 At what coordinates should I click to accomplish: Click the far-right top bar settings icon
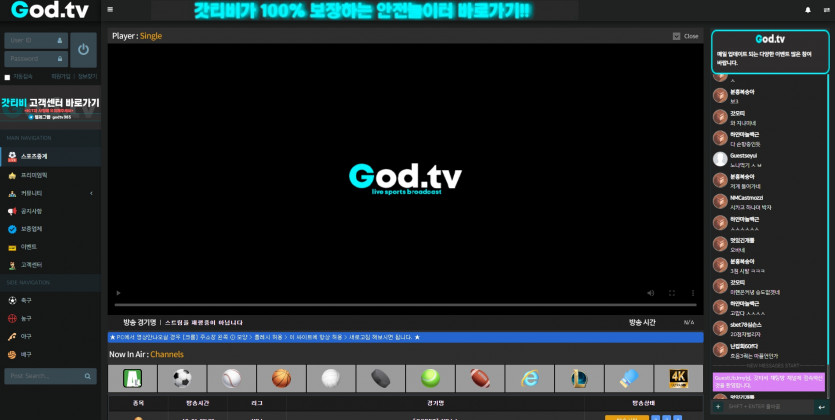click(x=826, y=10)
